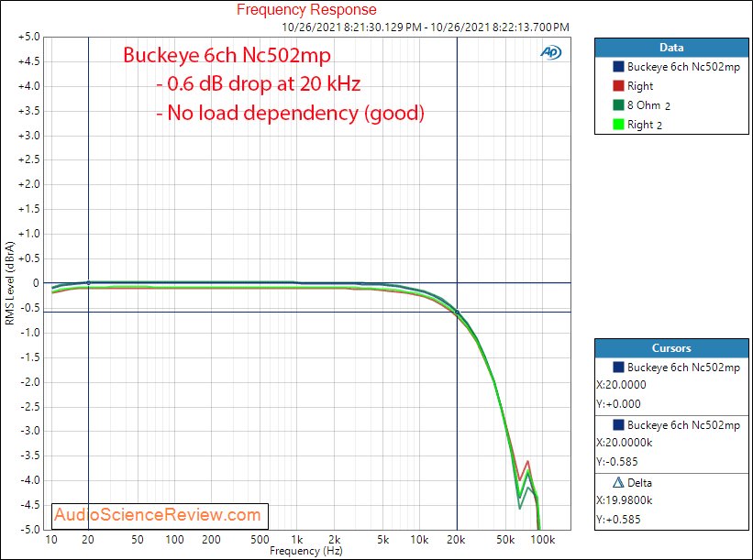Select the Right 2 trace in legend
This screenshot has height=560, width=753.
[x=645, y=125]
